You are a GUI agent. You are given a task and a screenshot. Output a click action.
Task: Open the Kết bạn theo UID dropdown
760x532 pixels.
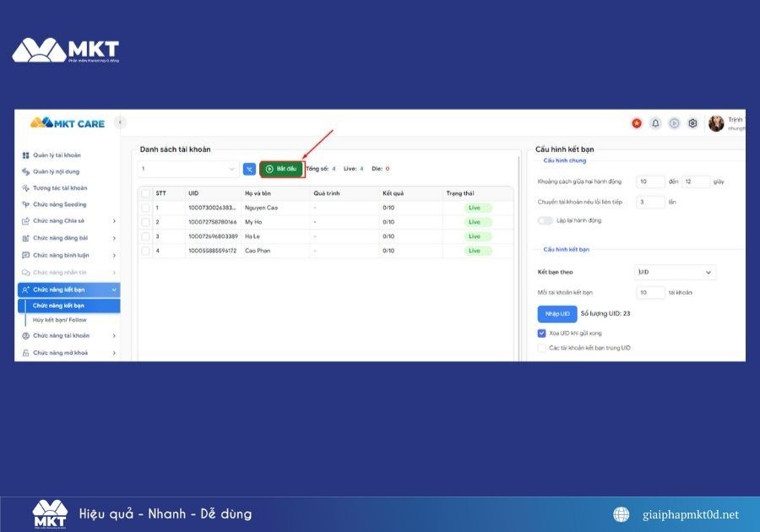[676, 272]
